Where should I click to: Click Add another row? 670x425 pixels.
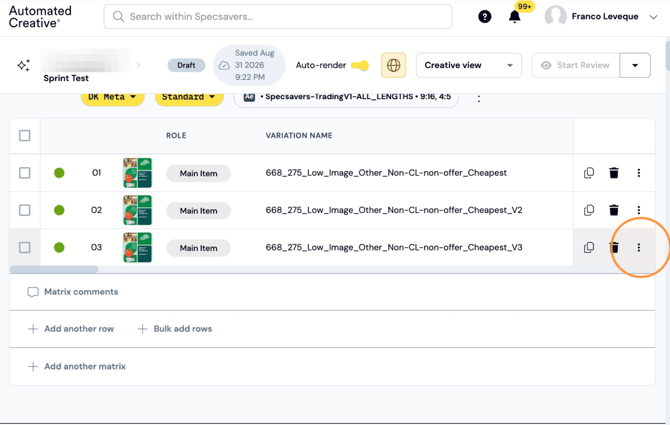pos(71,329)
